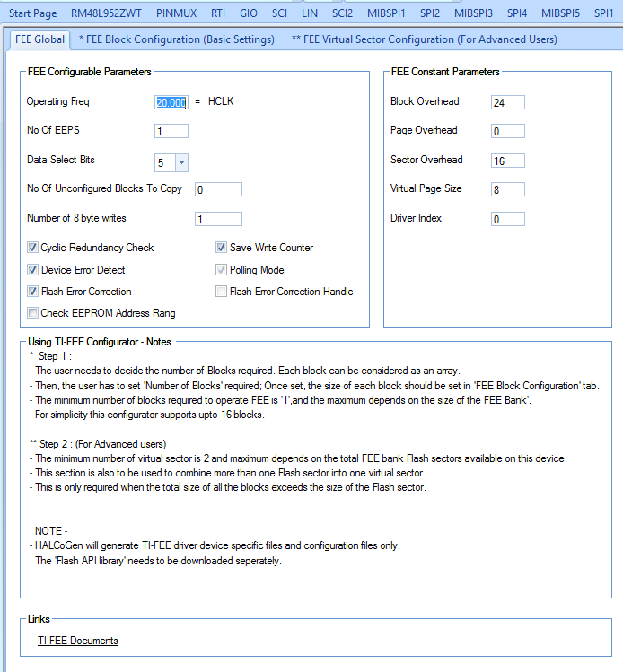The width and height of the screenshot is (623, 672).
Task: Enable Check EEPROM Address Rang checkbox
Action: (32, 313)
